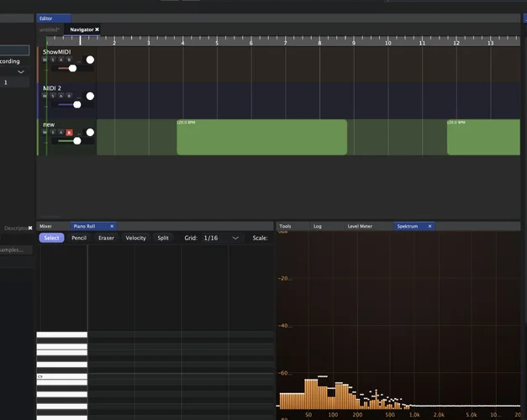Choose the Pencil tool in Piano Roll
The height and width of the screenshot is (420, 527).
click(x=79, y=238)
